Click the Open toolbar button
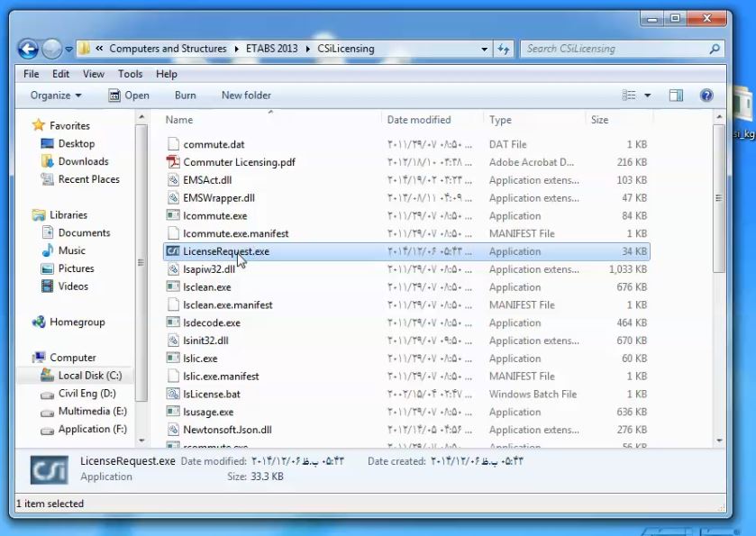The width and height of the screenshot is (756, 536). (x=129, y=95)
